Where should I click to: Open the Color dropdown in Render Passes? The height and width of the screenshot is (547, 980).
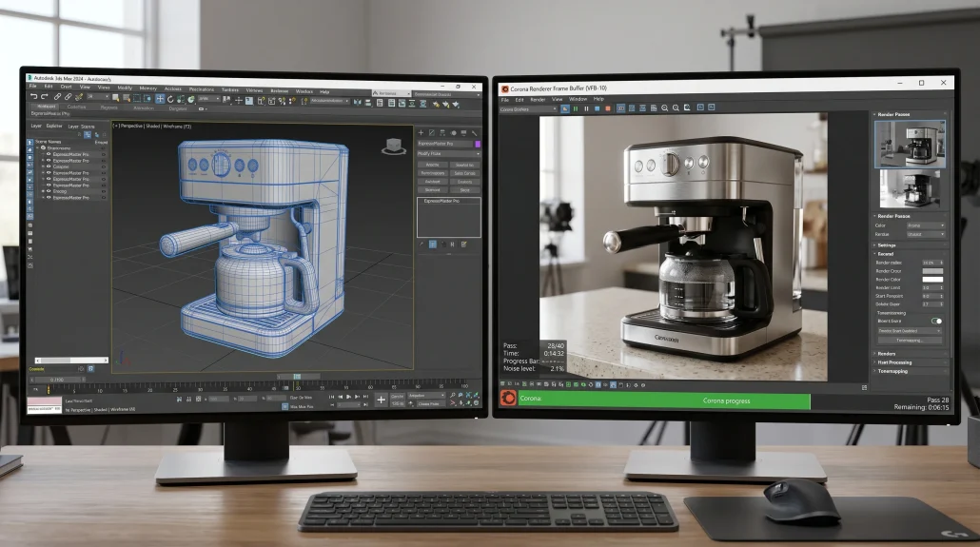point(926,225)
